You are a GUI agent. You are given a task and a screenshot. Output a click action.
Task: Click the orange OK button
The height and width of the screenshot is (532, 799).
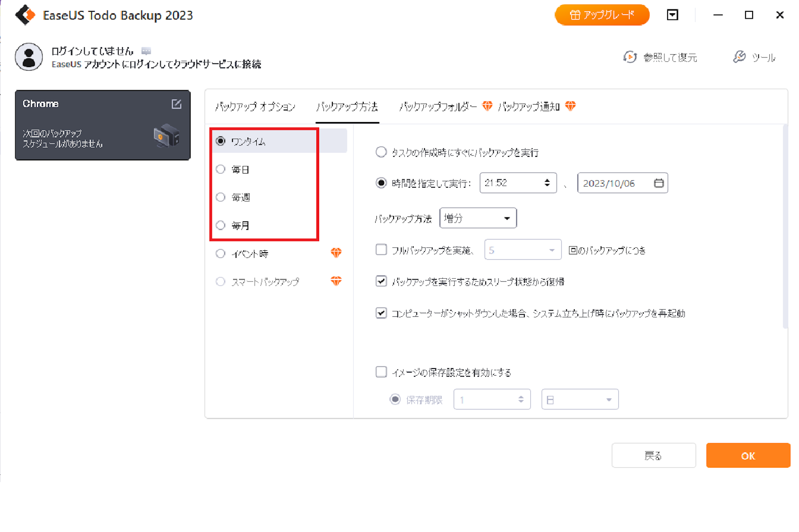click(748, 456)
